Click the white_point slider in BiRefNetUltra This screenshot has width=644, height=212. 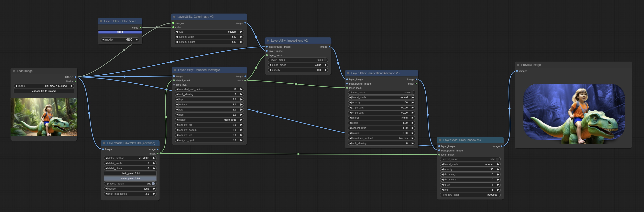[x=130, y=179]
